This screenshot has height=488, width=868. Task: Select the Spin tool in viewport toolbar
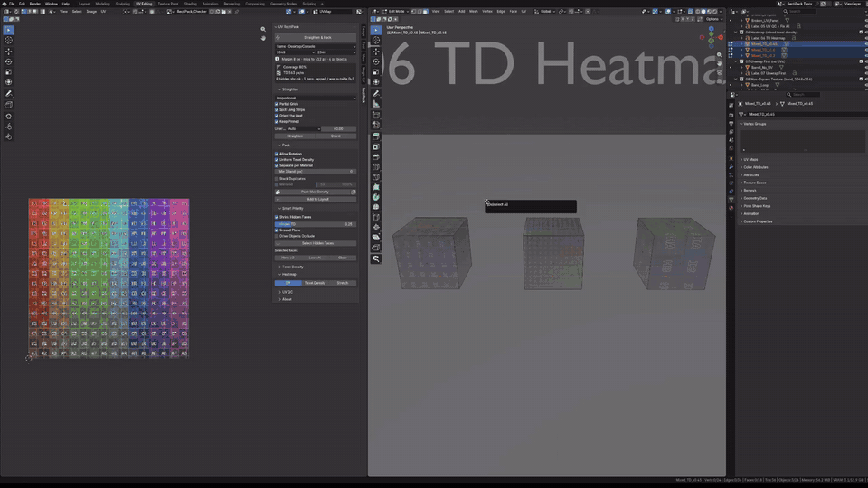pyautogui.click(x=376, y=197)
